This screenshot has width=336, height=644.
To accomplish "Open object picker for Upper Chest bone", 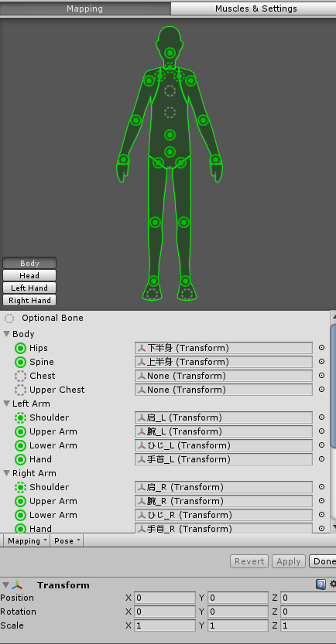I will pos(321,390).
